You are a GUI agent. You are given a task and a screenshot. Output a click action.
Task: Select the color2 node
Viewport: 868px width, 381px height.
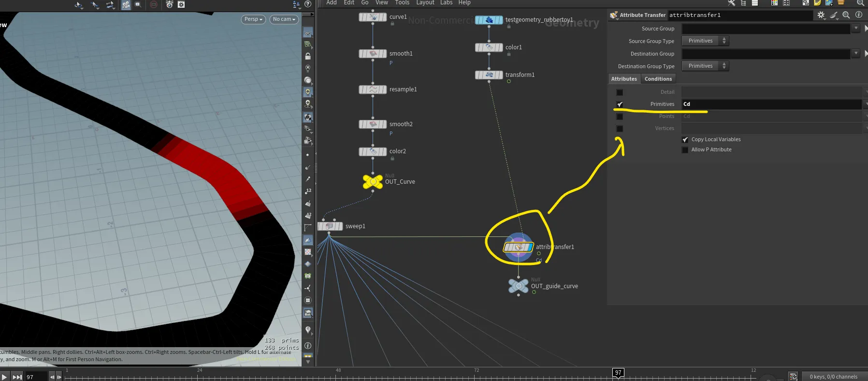(x=373, y=151)
